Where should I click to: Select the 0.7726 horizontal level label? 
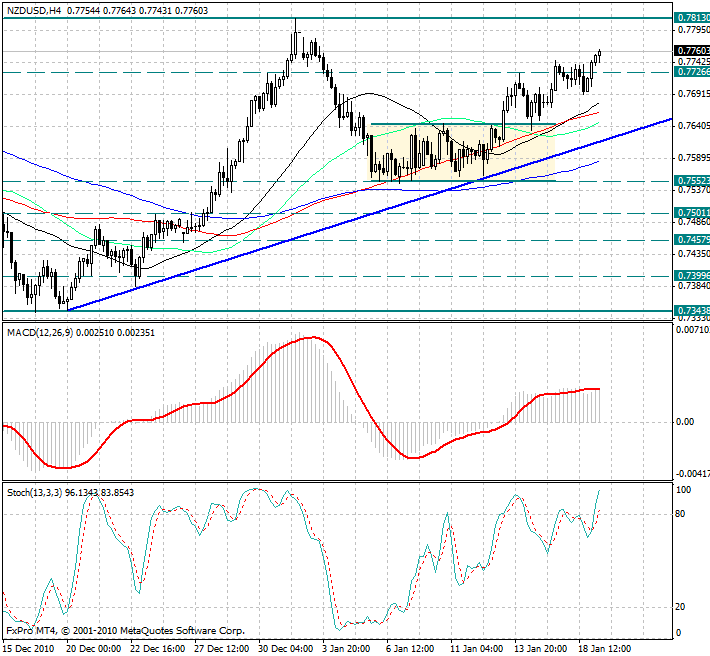coord(692,72)
